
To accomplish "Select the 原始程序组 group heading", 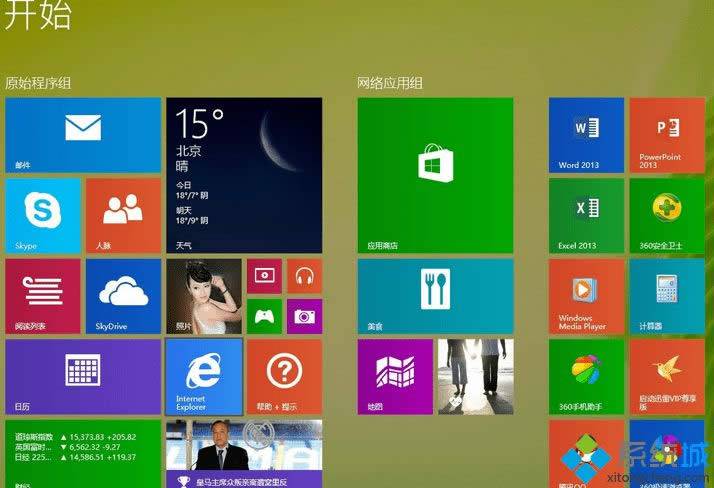I will (38, 83).
